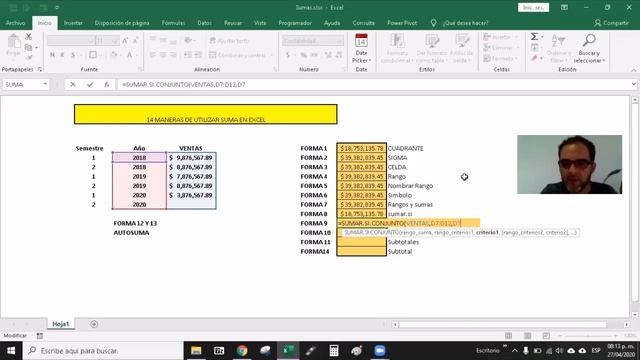Toggle italic K formatting
This screenshot has width=640, height=360.
62,55
